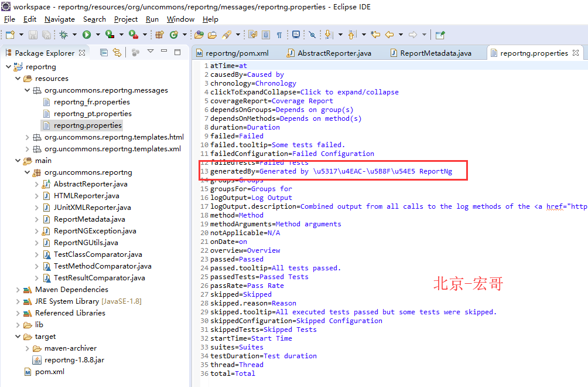This screenshot has height=387, width=588.
Task: Start the Debug bug icon
Action: pos(63,35)
